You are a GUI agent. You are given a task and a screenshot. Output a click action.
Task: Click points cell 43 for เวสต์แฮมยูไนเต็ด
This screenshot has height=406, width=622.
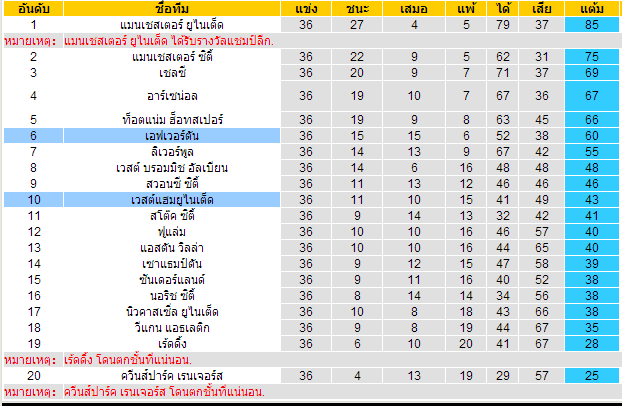click(x=591, y=200)
